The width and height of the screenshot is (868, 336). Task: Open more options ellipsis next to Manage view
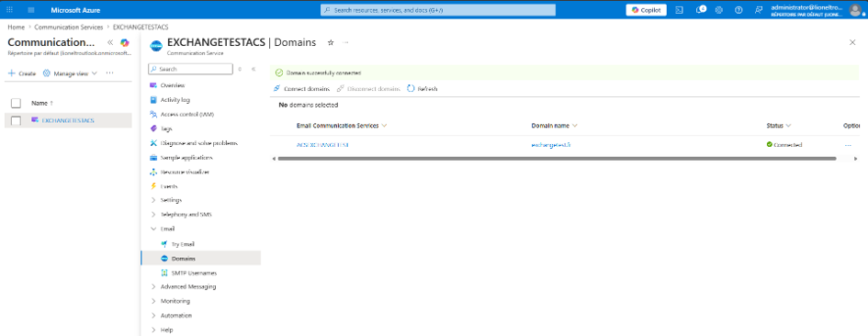click(109, 73)
